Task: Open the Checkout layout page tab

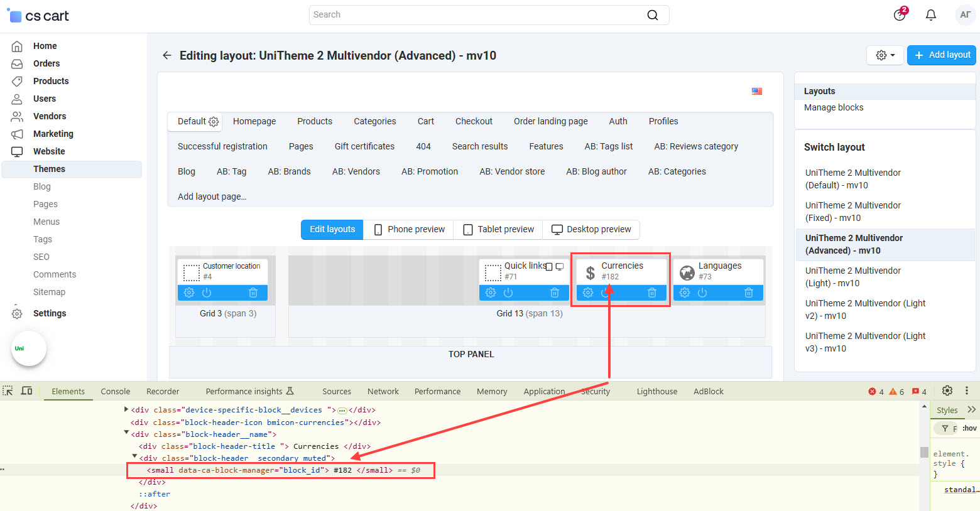Action: (474, 121)
